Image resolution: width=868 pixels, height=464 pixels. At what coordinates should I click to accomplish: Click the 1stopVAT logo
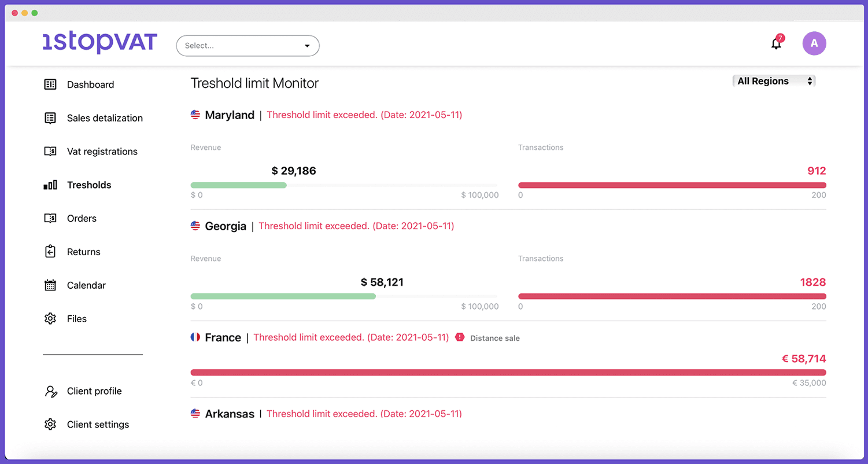coord(99,42)
